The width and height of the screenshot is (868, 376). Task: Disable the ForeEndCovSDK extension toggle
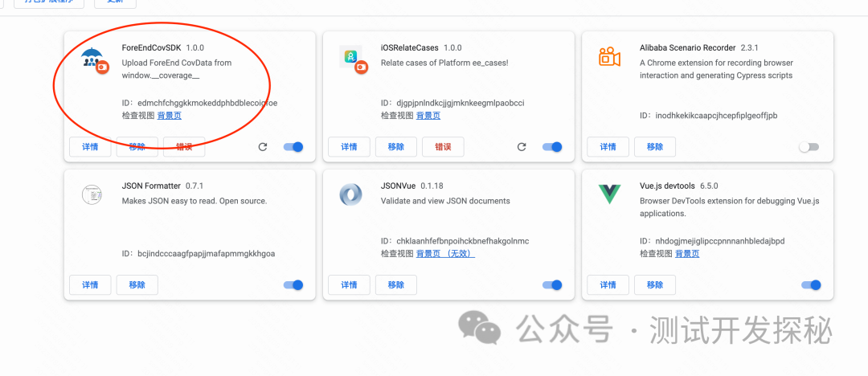point(293,147)
